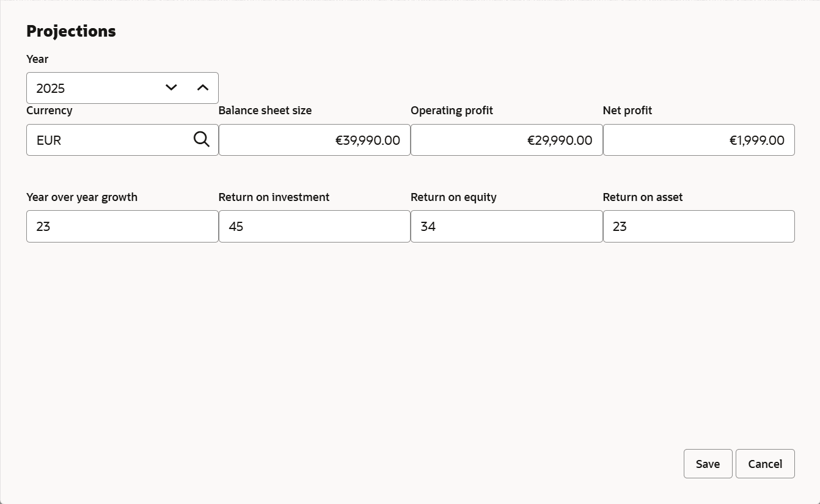
Task: Decrease year with the down chevron
Action: point(171,88)
